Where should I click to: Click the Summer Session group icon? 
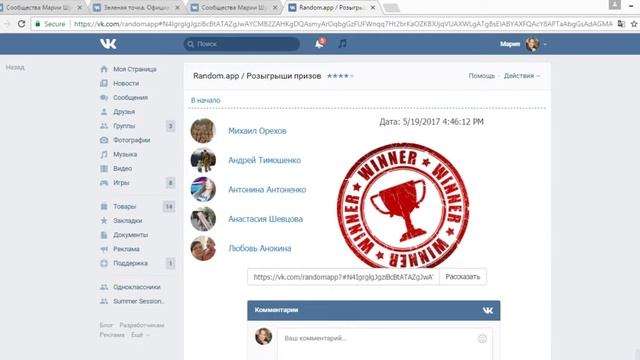(x=104, y=301)
